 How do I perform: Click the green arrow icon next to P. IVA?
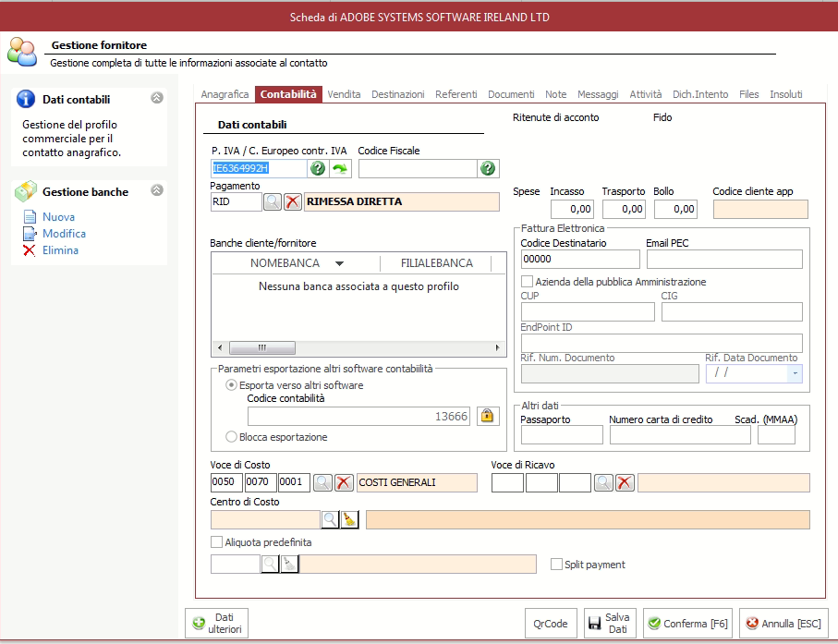pos(340,169)
